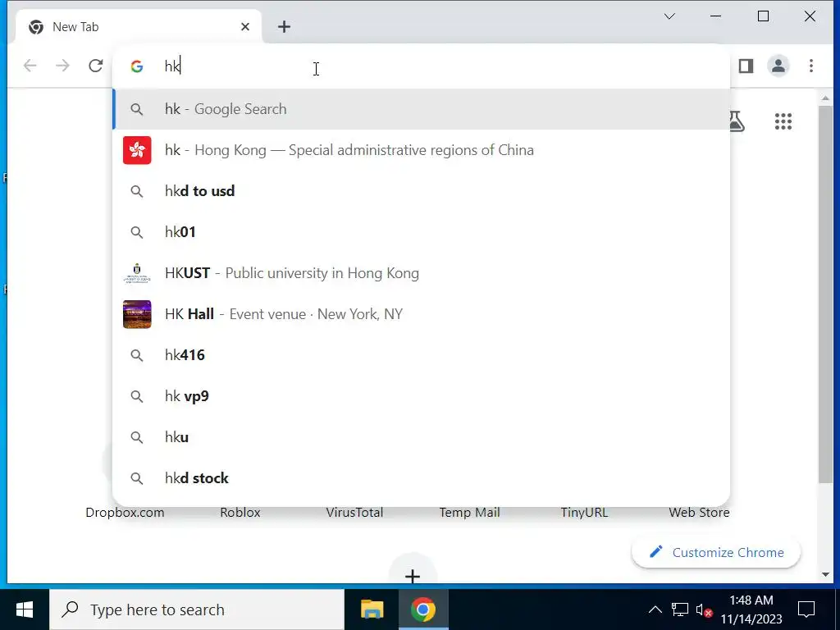Click the network tray icon
Screen dimensions: 840x630
click(680, 609)
